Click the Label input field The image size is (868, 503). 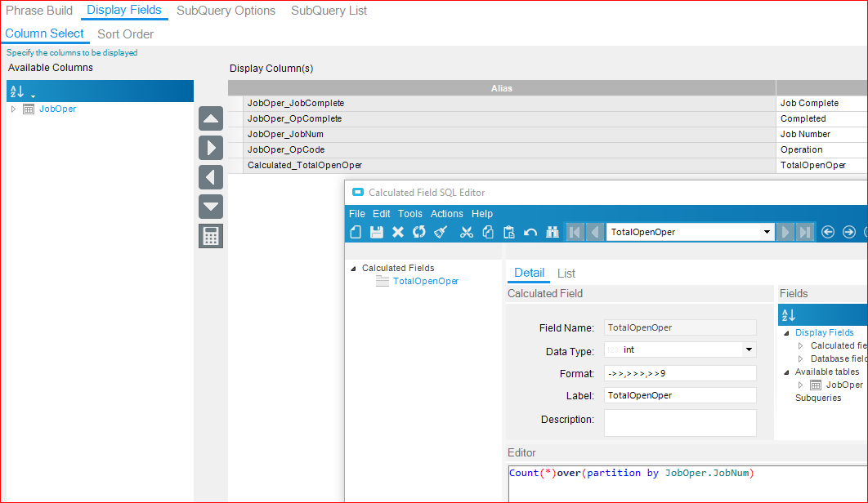point(680,396)
